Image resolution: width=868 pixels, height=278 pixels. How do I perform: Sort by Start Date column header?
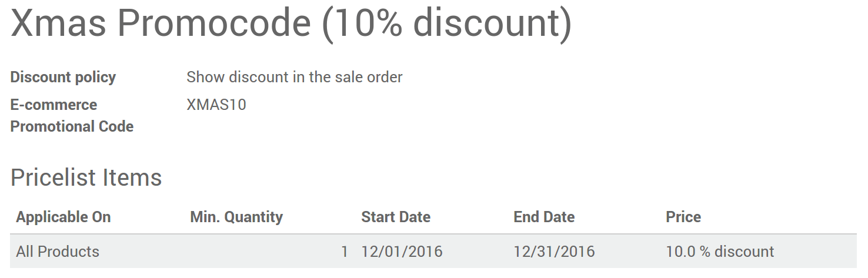(x=395, y=217)
